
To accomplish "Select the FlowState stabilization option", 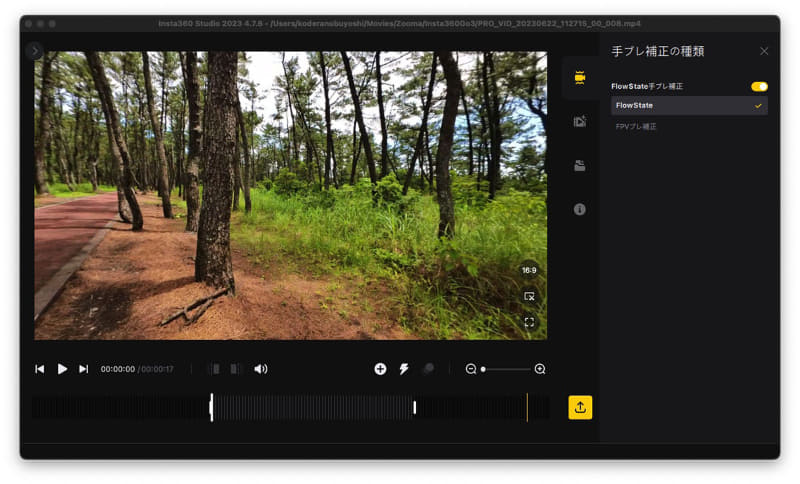I will tap(689, 106).
